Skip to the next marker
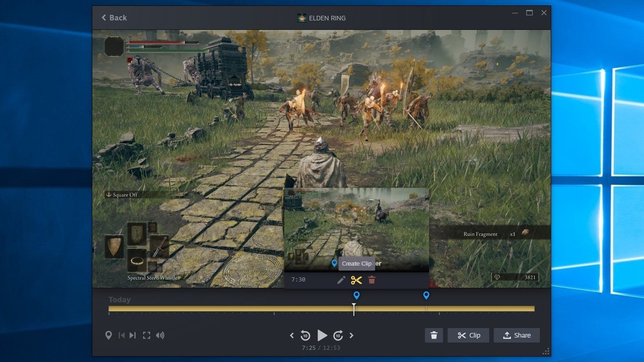 tap(132, 335)
